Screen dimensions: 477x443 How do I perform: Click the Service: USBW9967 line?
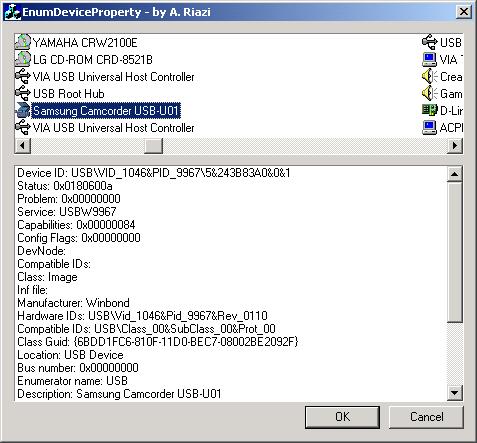click(67, 212)
